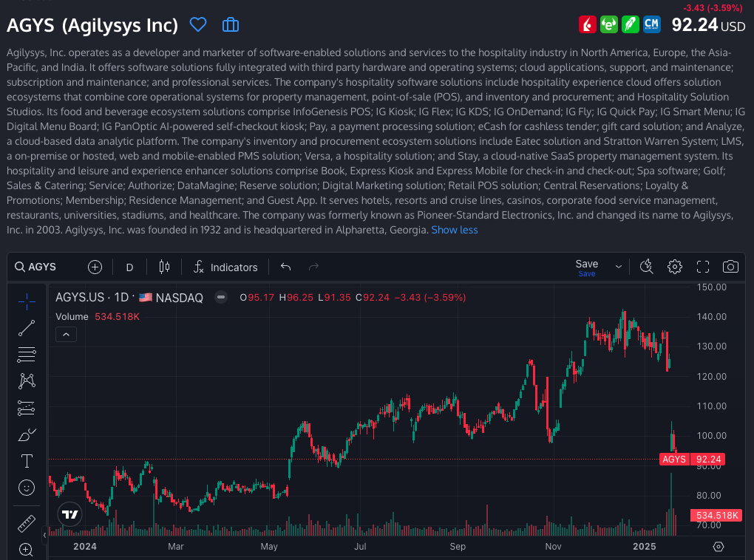Select the crosshair cursor tool
The width and height of the screenshot is (754, 560).
(x=27, y=301)
